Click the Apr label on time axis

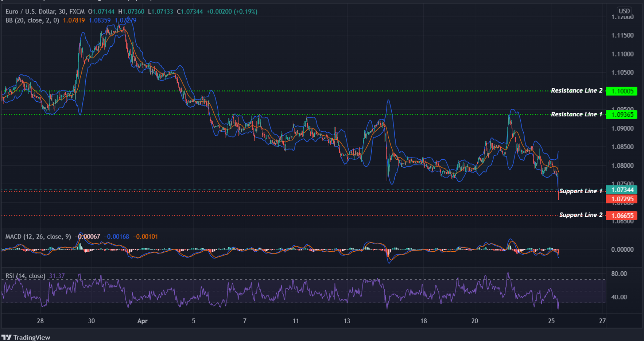[142, 321]
